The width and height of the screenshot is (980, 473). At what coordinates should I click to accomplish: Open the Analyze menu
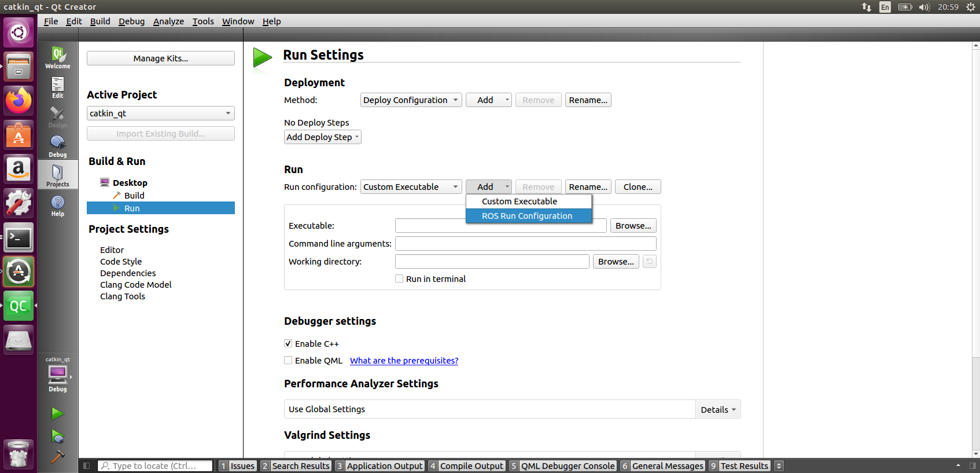pos(168,21)
